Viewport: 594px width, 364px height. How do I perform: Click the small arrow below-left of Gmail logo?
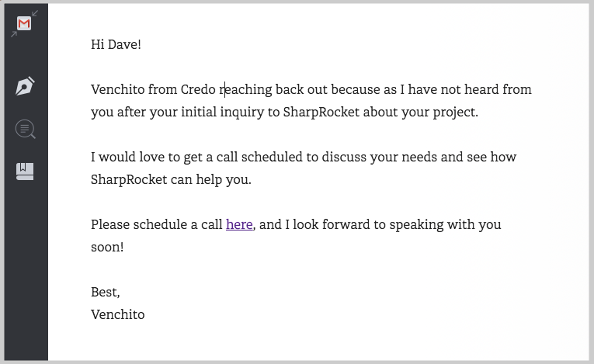pos(14,34)
